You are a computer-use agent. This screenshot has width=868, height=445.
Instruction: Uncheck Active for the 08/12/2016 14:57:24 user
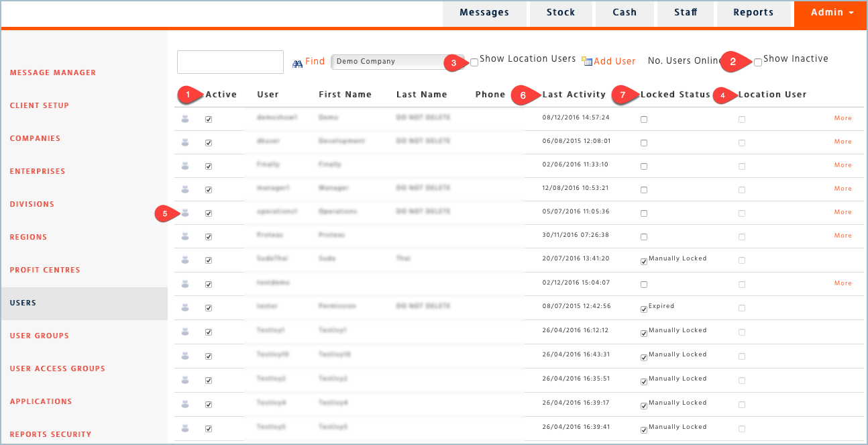tap(209, 119)
